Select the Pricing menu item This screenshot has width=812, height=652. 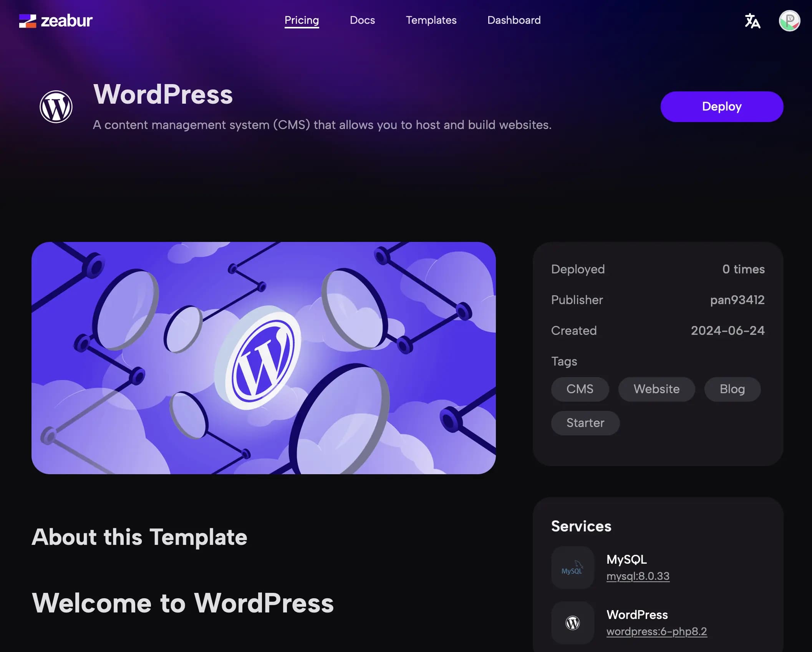pos(302,20)
